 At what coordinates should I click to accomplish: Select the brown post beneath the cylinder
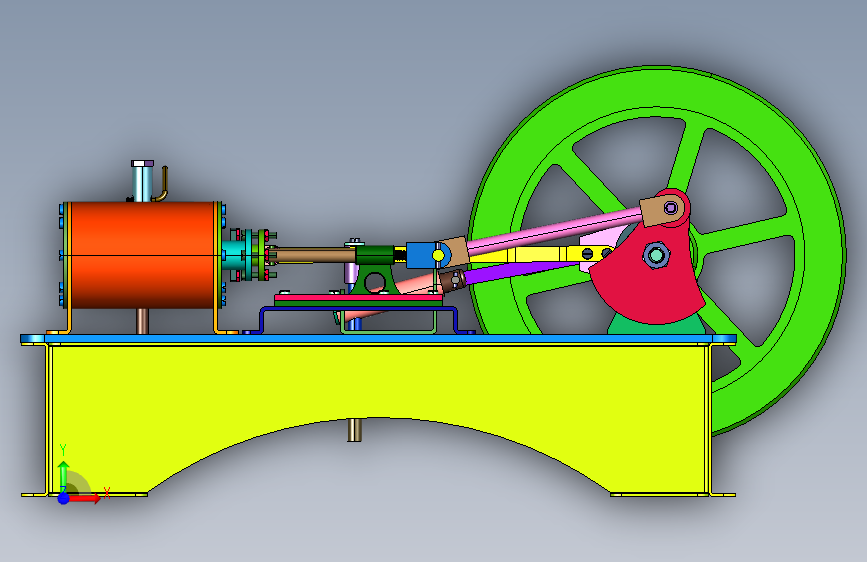(x=142, y=321)
